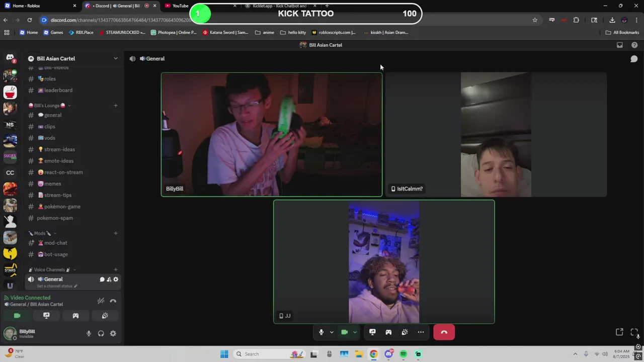Open noise suppression icon in voice panel
Screen dimensions: 644x362
coord(101,301)
